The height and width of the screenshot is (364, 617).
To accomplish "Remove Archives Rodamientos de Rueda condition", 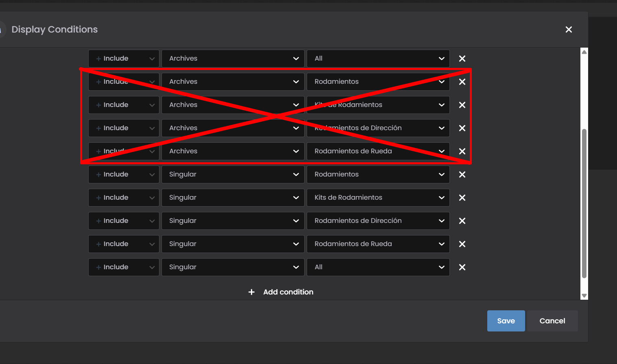I will coord(462,151).
